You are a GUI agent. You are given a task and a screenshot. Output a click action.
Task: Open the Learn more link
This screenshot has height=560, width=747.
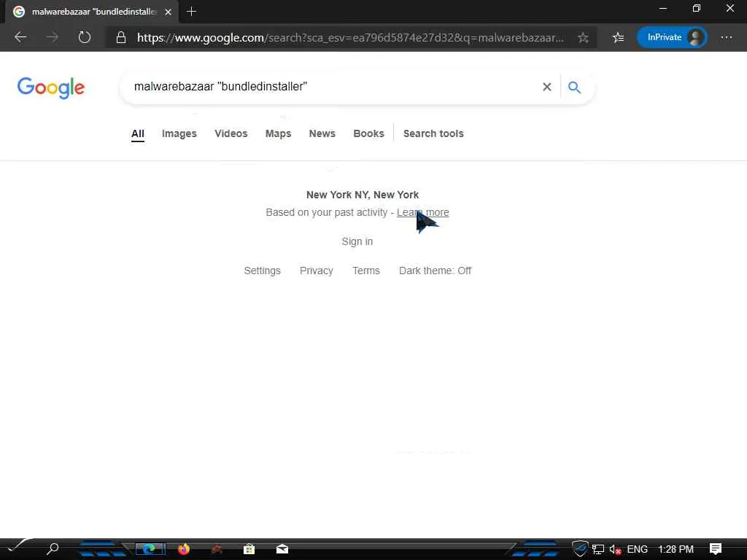pos(423,212)
